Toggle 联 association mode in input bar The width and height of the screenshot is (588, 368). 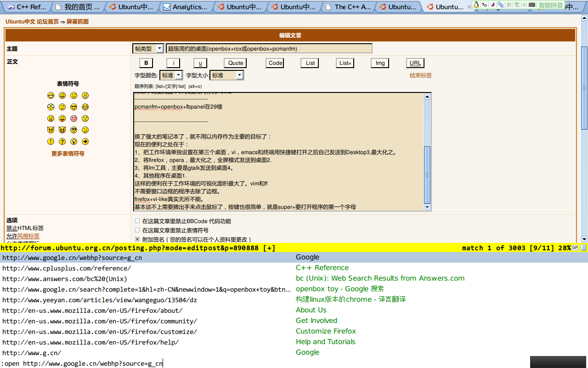[x=509, y=5]
